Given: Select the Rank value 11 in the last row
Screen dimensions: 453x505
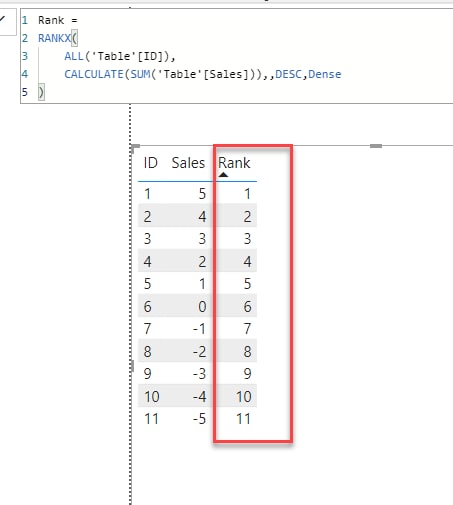Looking at the screenshot, I should 243,419.
